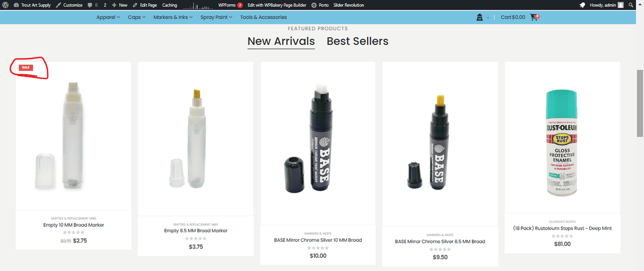Click the notification bird icon near Howdy
The height and width of the screenshot is (271, 644).
582,5
